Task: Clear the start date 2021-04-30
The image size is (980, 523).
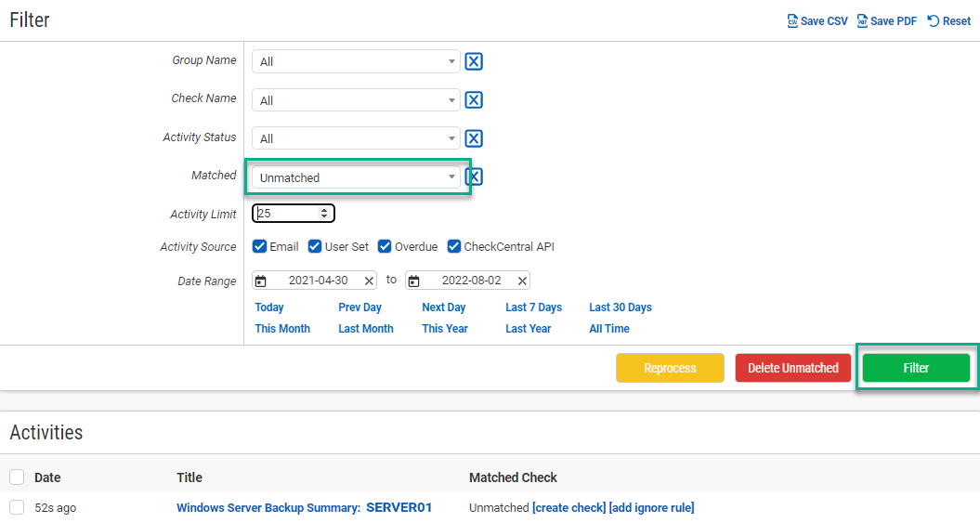Action: [x=369, y=281]
